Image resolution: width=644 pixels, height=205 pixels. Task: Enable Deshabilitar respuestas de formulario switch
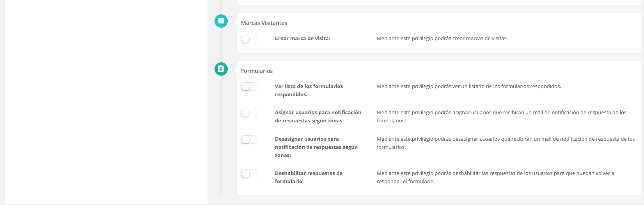pos(249,174)
